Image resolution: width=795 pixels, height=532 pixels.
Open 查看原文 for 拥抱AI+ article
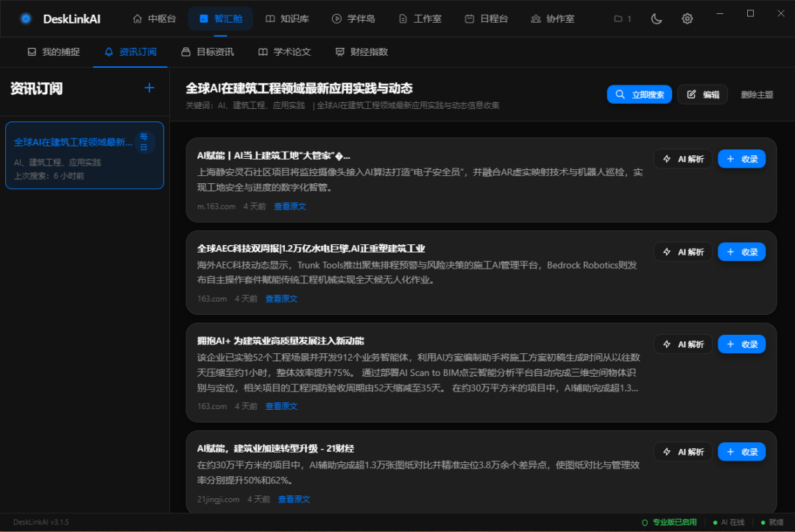click(281, 406)
